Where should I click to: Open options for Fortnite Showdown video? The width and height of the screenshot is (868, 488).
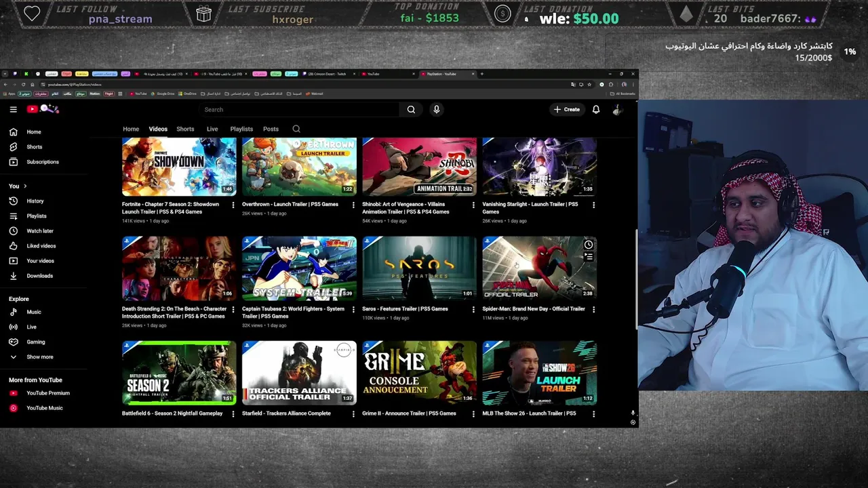point(233,205)
